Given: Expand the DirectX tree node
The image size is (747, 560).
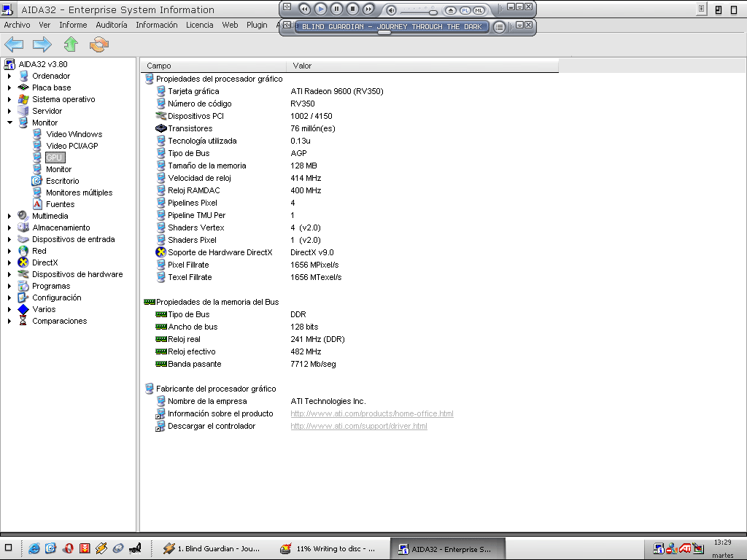Looking at the screenshot, I should click(x=9, y=262).
